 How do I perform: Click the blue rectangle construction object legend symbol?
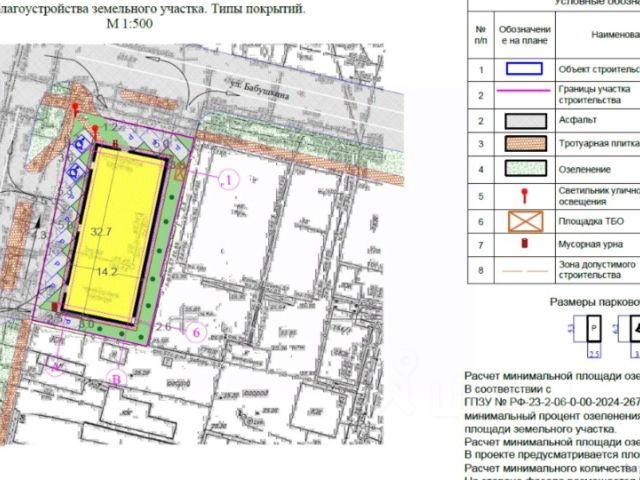pos(524,69)
